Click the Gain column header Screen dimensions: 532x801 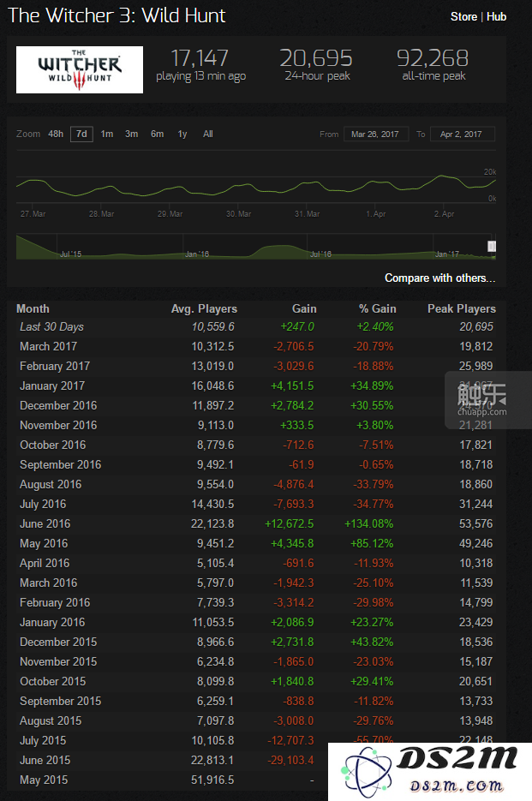coord(304,308)
